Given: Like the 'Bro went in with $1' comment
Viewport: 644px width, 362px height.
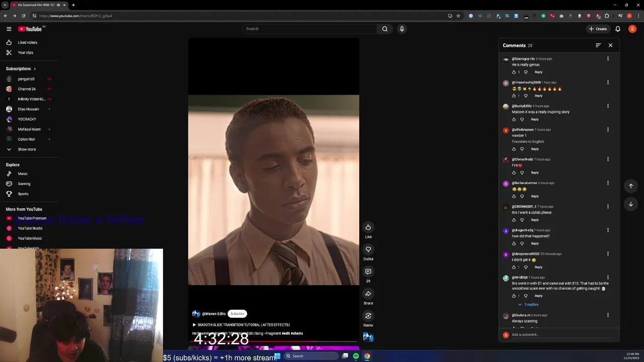Looking at the screenshot, I should point(514,296).
